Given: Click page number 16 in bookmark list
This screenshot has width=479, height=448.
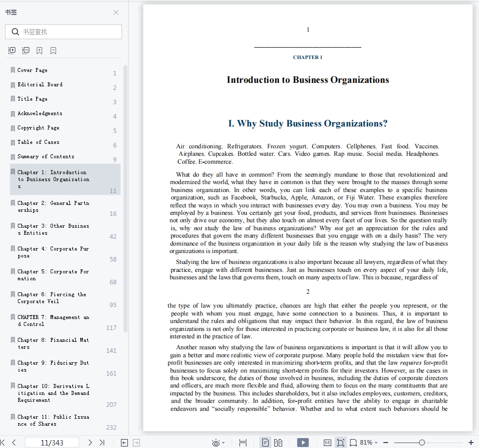Looking at the screenshot, I should [113, 214].
